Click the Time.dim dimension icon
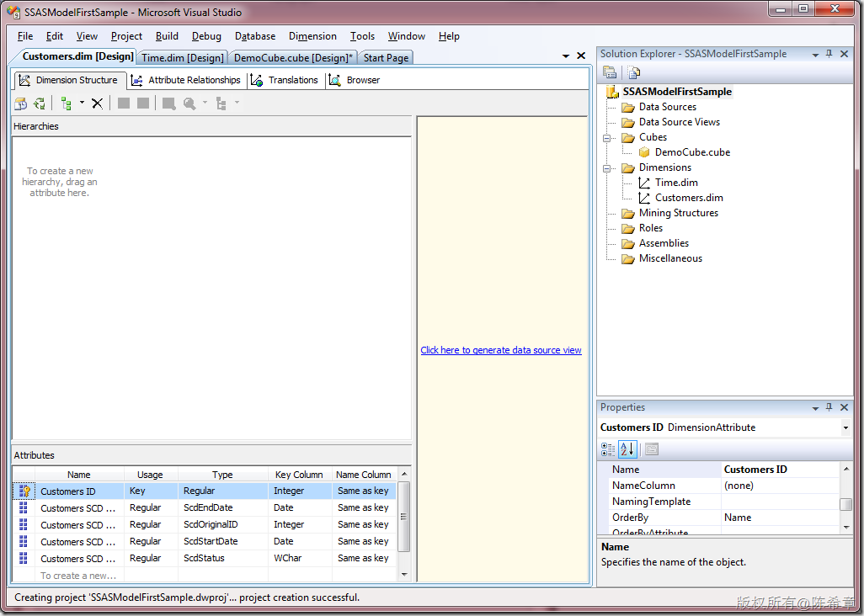This screenshot has width=864, height=616. 644,183
